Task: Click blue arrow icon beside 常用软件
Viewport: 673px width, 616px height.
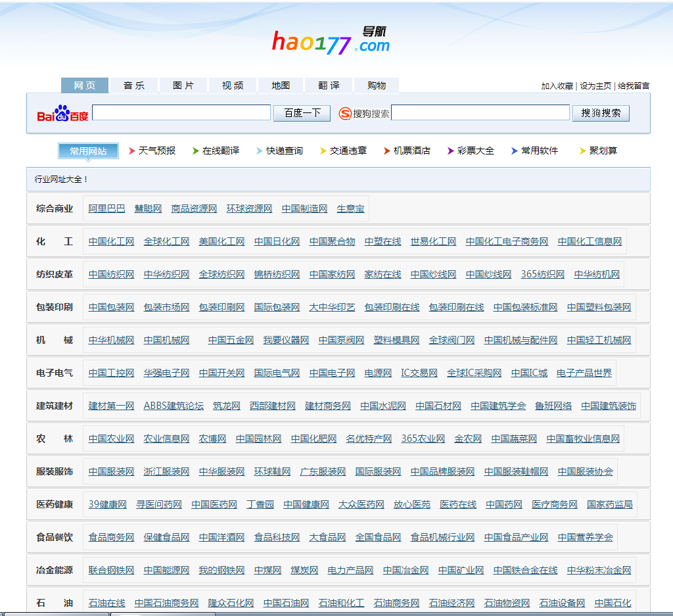Action: [514, 151]
